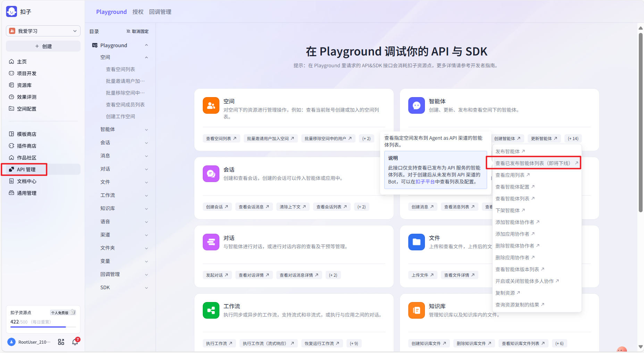Viewport: 644px width, 353px height.
Task: Show more with (+14) chip
Action: (x=573, y=138)
